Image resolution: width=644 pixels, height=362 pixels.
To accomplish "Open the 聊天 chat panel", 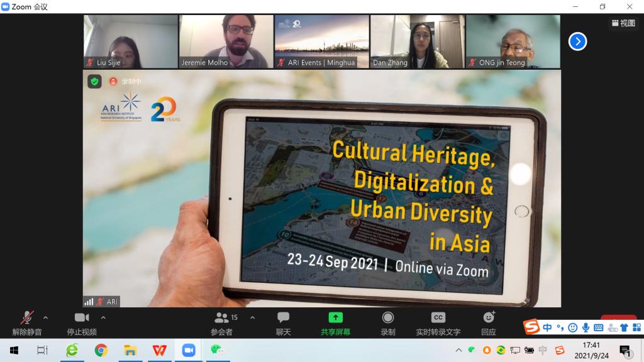I will coord(283,323).
